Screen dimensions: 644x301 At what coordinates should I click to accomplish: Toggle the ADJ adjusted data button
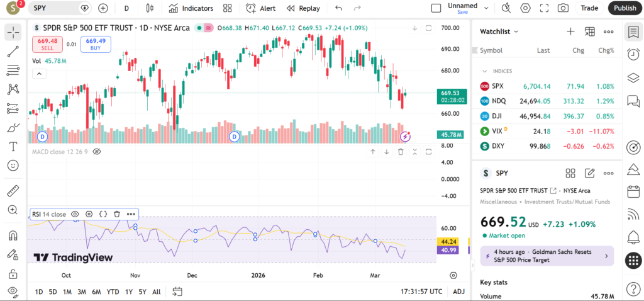click(459, 292)
